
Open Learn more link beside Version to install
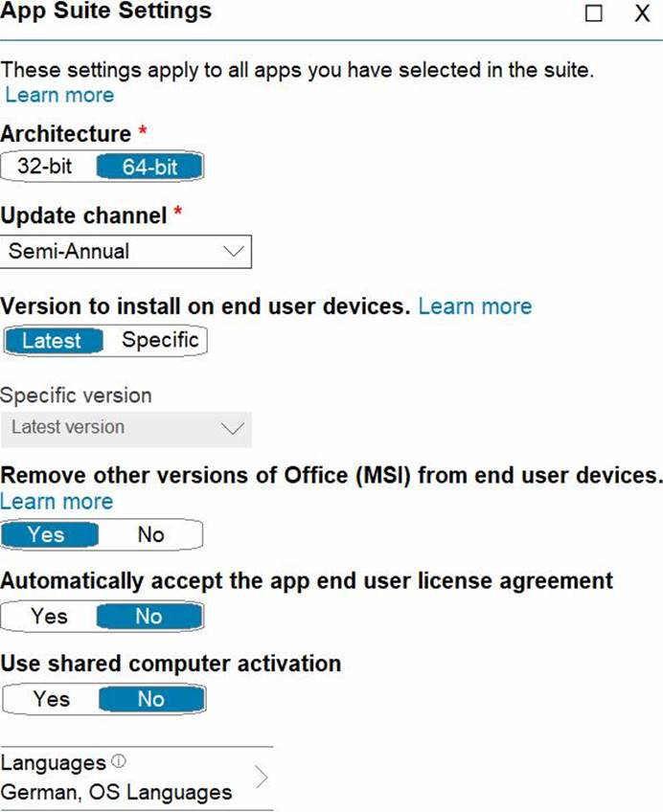tap(474, 306)
